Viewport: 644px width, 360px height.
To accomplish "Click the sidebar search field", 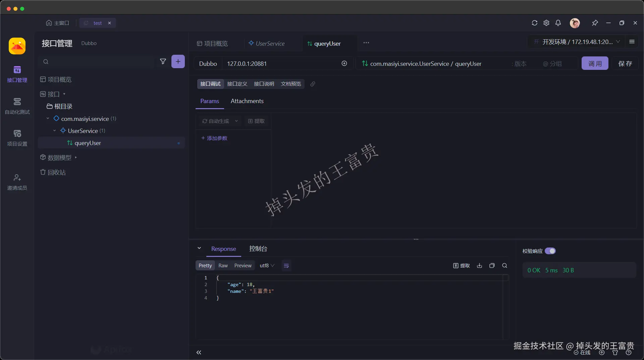I will point(97,61).
